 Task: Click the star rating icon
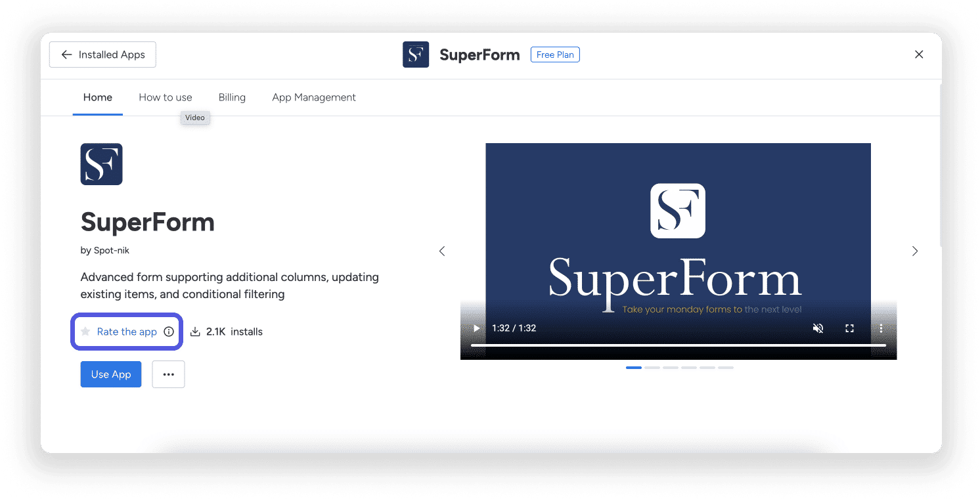point(85,332)
